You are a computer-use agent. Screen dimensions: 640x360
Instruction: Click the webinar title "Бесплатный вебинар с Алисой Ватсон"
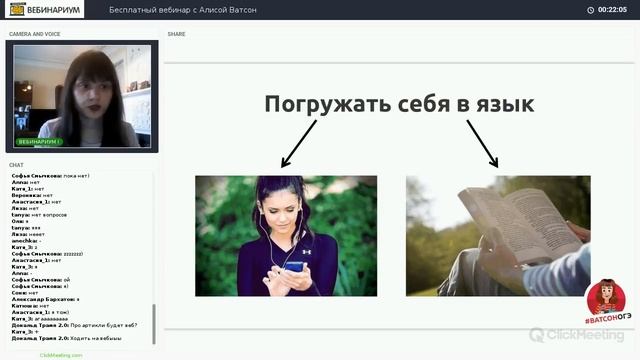[x=182, y=10]
